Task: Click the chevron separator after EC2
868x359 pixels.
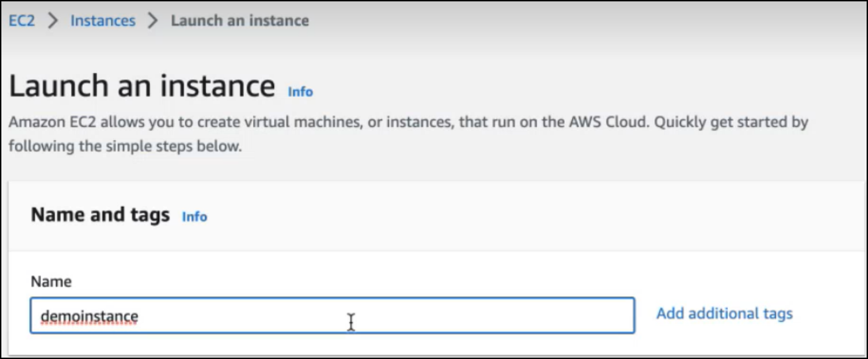Action: pos(53,21)
